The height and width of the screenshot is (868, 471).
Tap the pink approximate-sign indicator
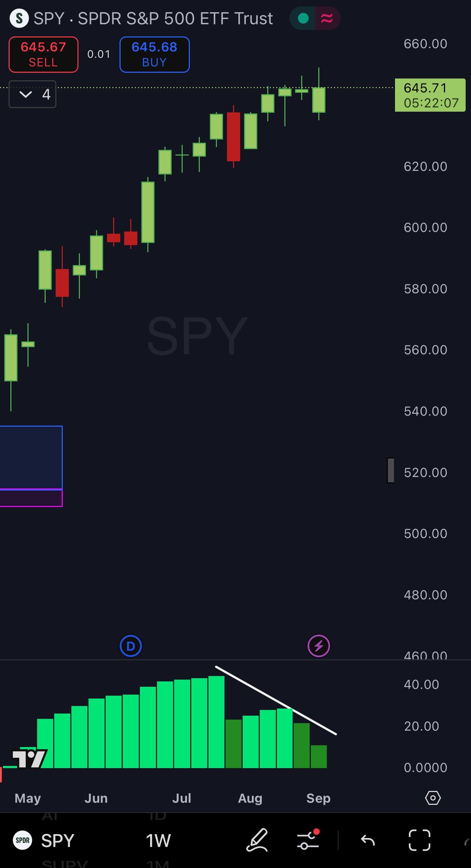point(327,19)
